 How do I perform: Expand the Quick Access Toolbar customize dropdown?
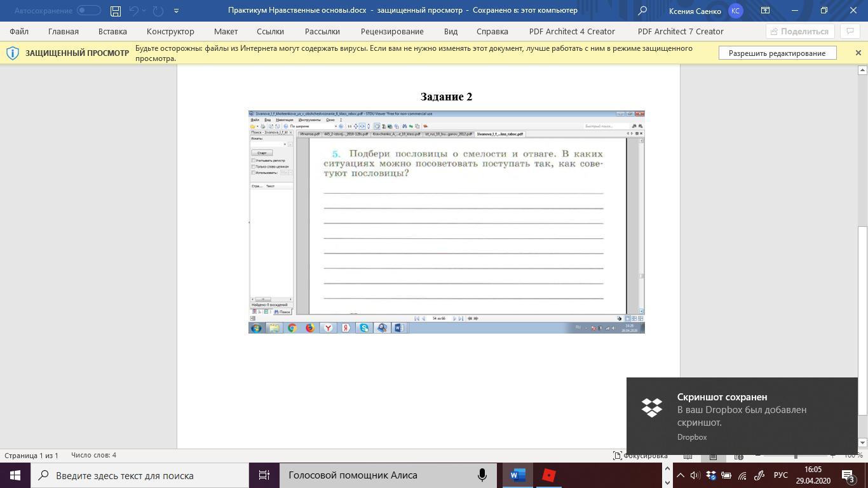click(176, 11)
